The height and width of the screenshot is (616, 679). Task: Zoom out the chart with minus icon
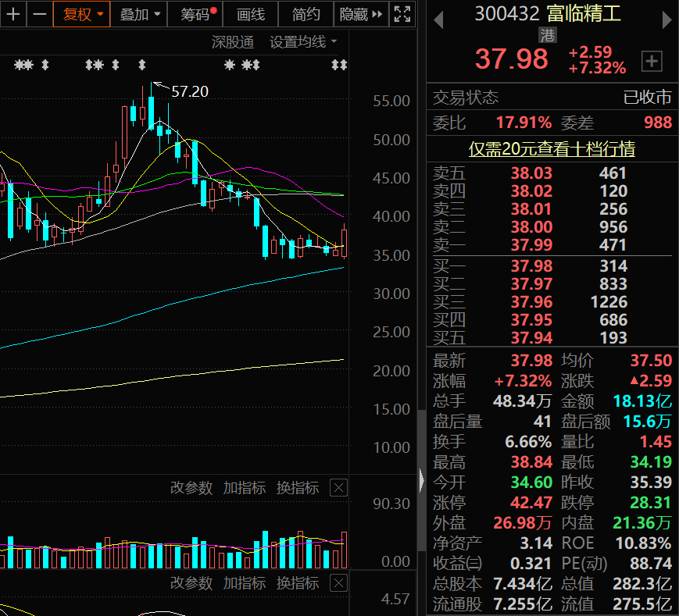pos(39,14)
